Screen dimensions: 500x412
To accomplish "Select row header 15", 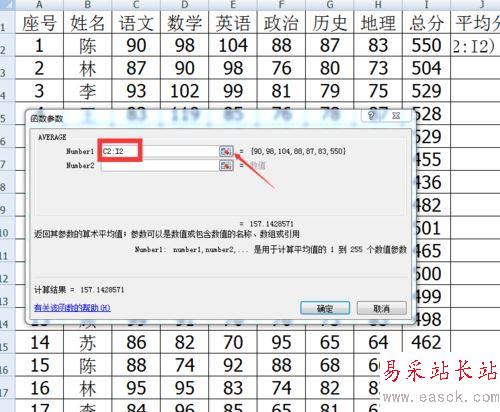I will point(7,342).
